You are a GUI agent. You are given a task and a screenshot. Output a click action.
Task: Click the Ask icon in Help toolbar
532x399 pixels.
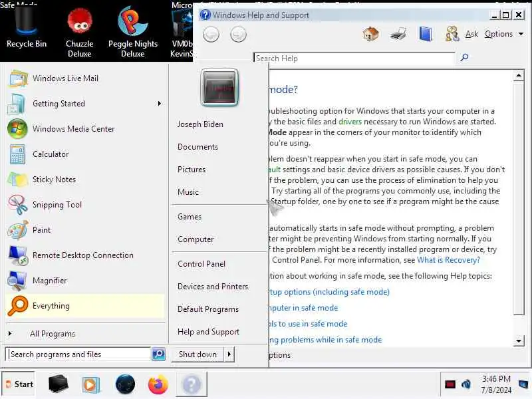point(452,34)
